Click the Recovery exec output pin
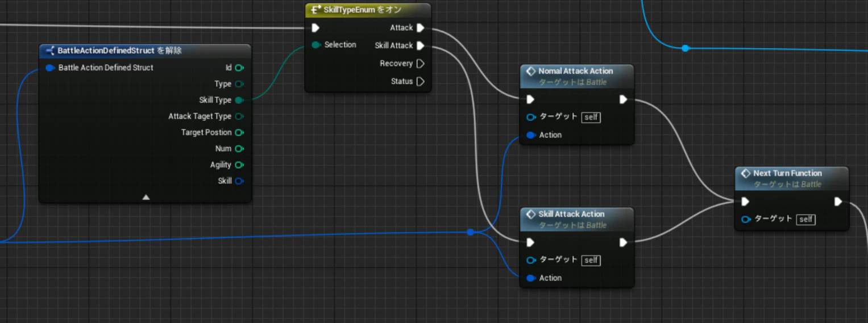The image size is (868, 323). tap(421, 64)
